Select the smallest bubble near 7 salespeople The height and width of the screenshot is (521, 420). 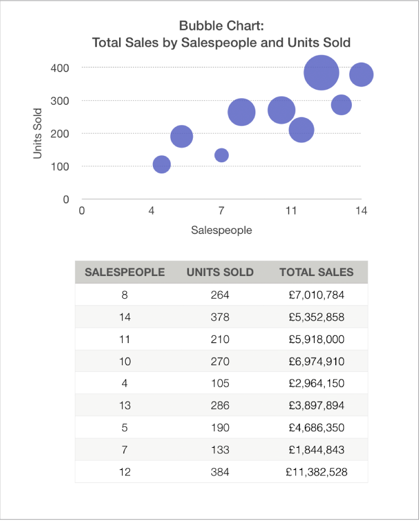222,155
